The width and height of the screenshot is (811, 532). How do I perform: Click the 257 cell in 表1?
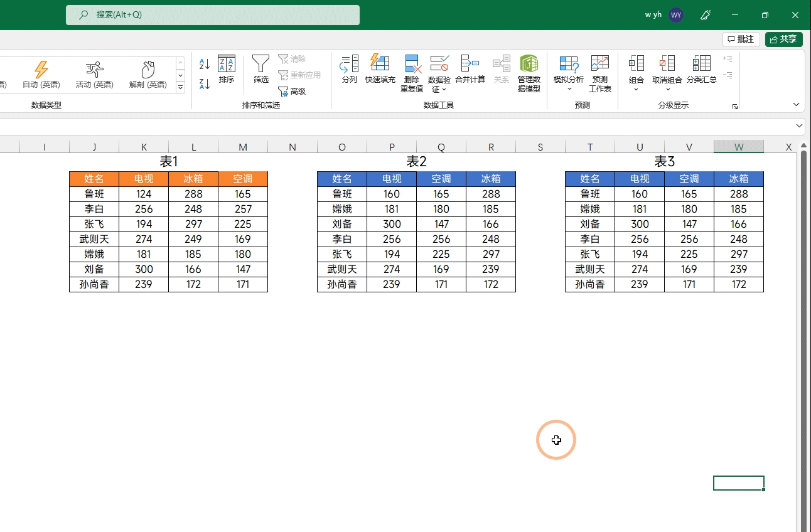[243, 209]
